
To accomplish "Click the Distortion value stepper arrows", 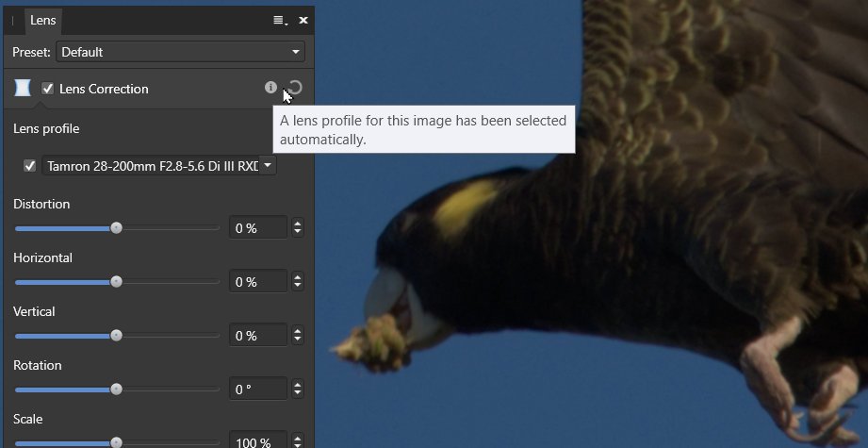I will tap(298, 228).
